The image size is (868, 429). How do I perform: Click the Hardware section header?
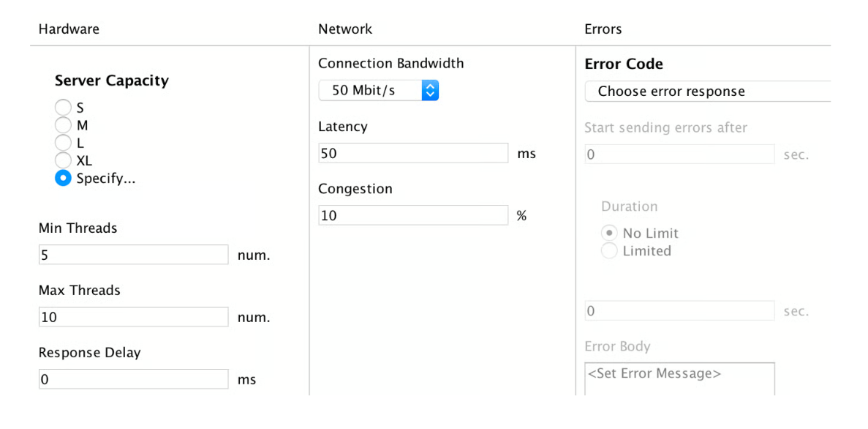(x=69, y=29)
